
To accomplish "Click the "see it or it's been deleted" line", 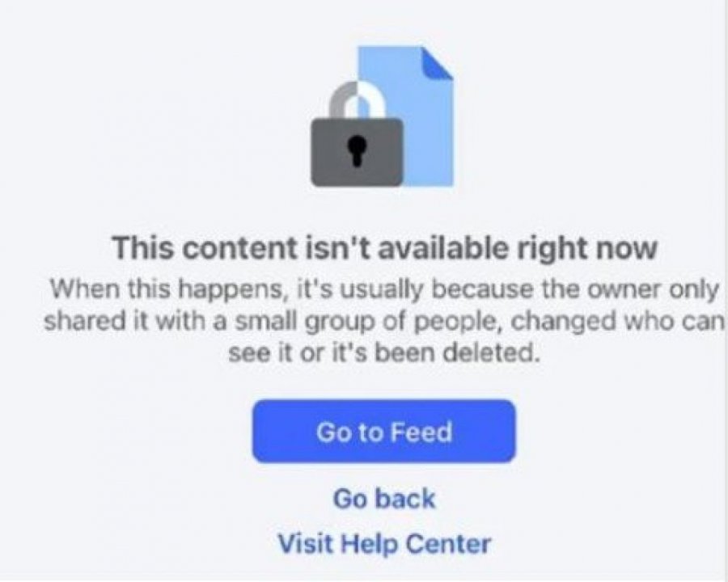I will [384, 353].
